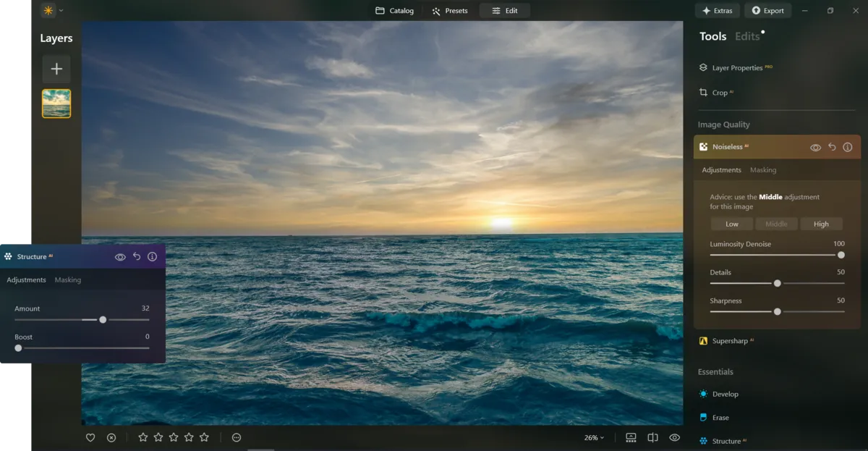868x451 pixels.
Task: Click the reject circle-X icon
Action: click(111, 437)
